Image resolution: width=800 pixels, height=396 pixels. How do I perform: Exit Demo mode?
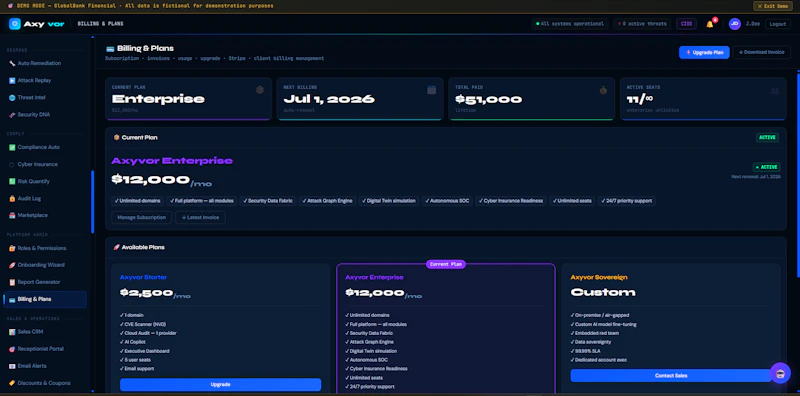(x=772, y=6)
